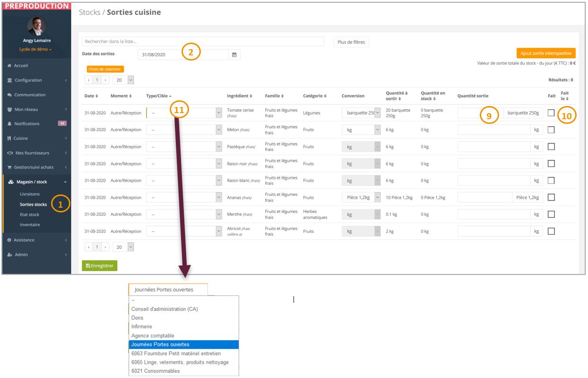Expand Cuisine sidebar menu
Viewport: 588px width, 378px height.
[36, 139]
